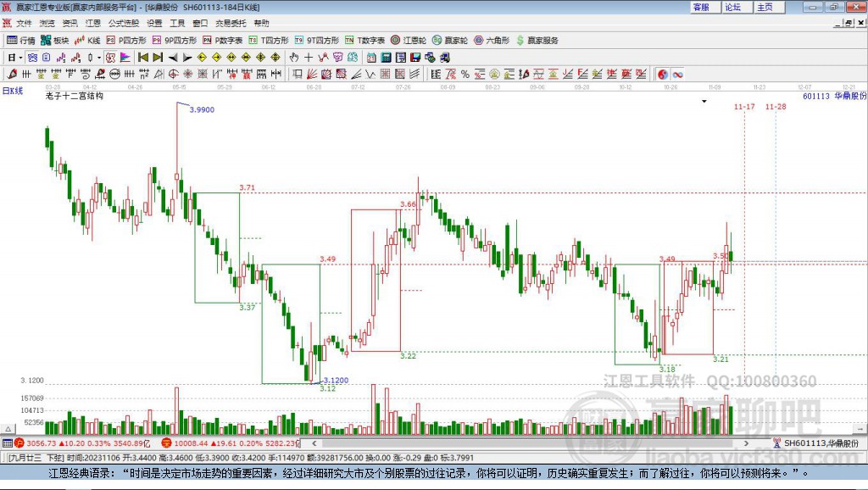Select the crosshair cursor tool
868x490 pixels.
(309, 57)
